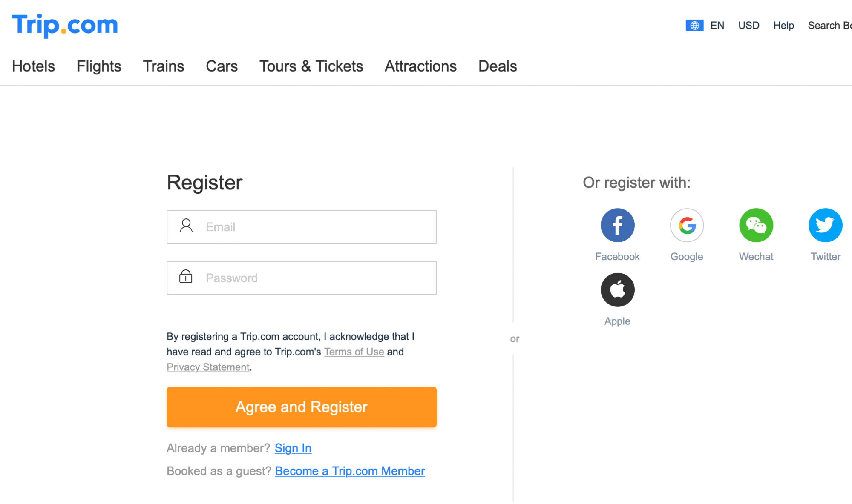Click the lock icon in password field
The image size is (852, 504).
(x=186, y=277)
